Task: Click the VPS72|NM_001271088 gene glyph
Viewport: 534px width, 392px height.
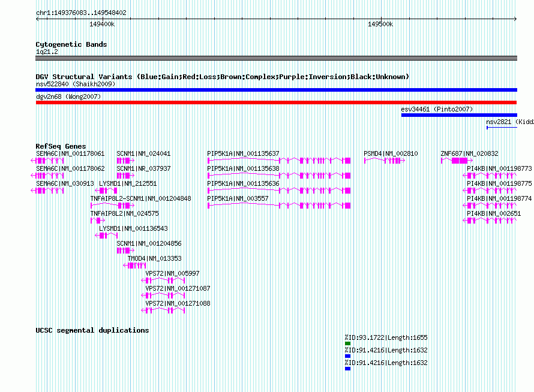Action: 163,310
